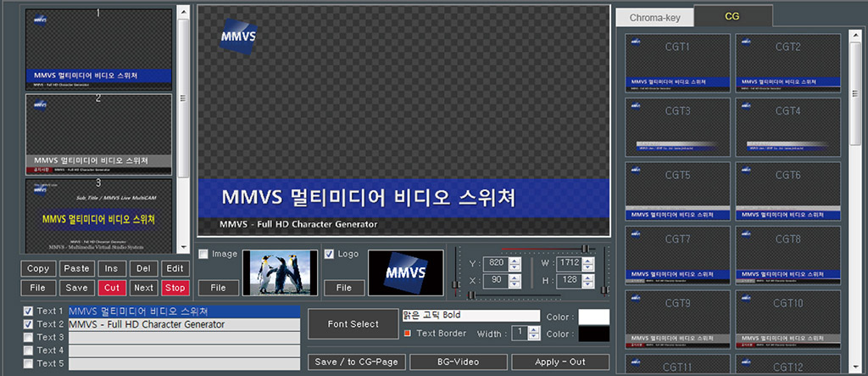The height and width of the screenshot is (376, 868).
Task: Select the CGT4 template preset
Action: pos(787,127)
